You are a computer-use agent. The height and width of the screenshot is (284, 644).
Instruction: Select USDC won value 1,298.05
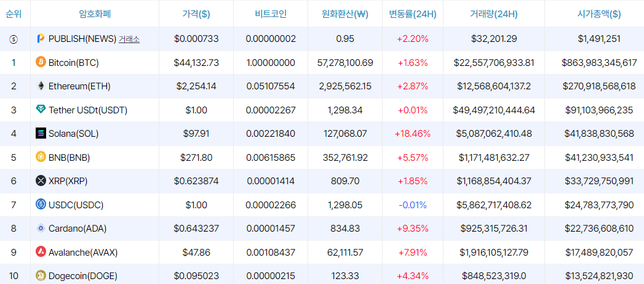tap(345, 205)
